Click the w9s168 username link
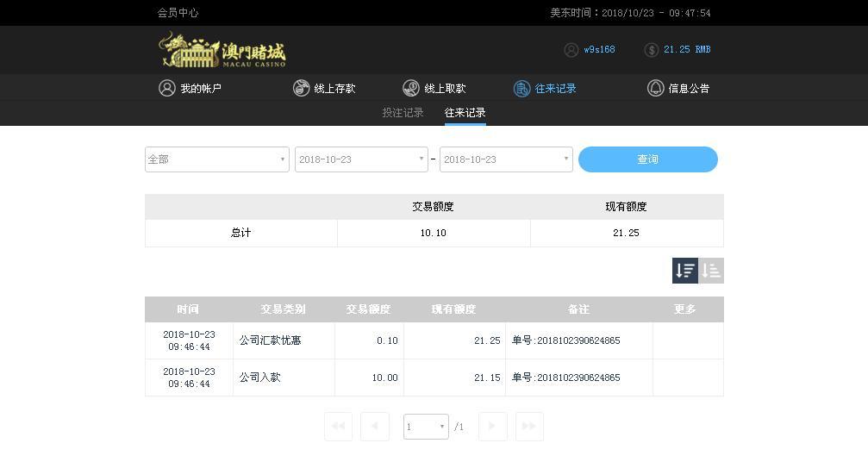 599,50
